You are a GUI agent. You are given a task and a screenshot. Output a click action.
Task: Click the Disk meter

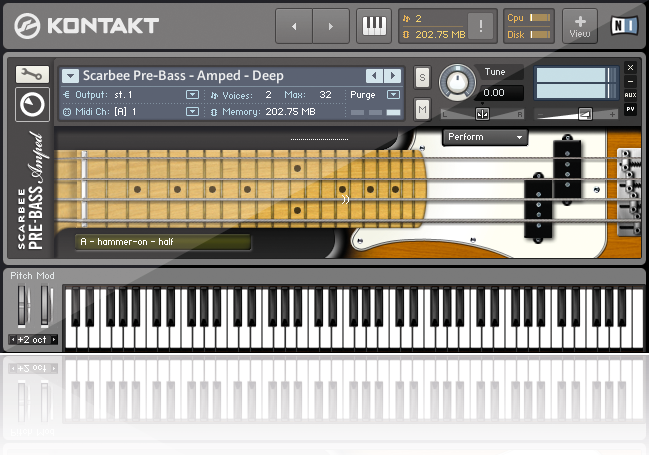coord(540,35)
